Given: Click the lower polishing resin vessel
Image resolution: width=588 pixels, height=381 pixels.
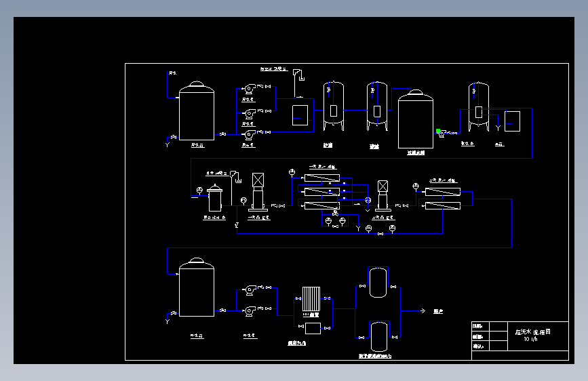Looking at the screenshot, I should coord(379,337).
